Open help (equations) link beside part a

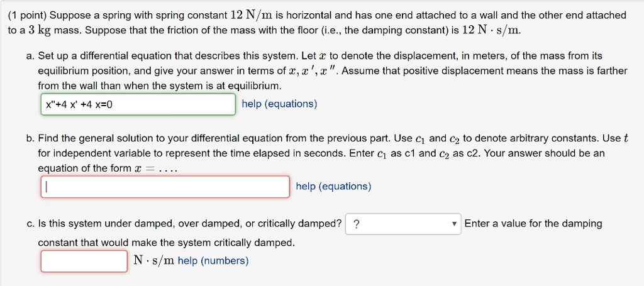(x=279, y=104)
